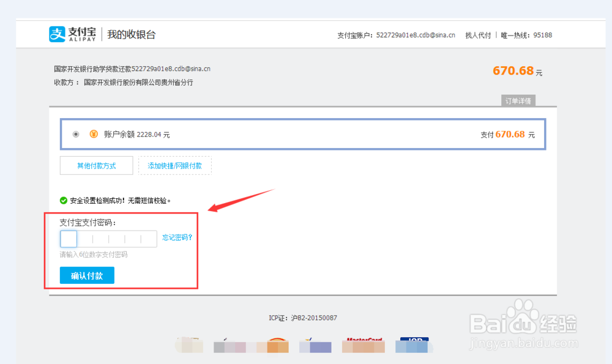Click the JCB card logo in the footer
Viewport: 612px width, 364px height.
(414, 344)
